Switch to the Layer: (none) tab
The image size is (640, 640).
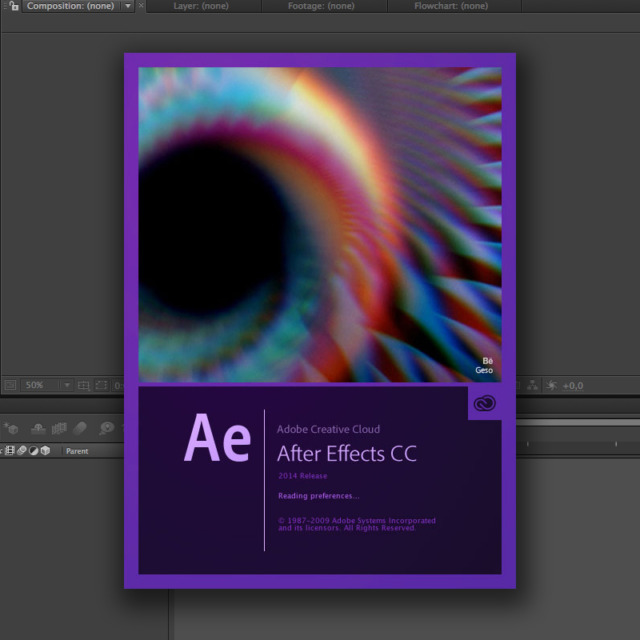pos(201,6)
